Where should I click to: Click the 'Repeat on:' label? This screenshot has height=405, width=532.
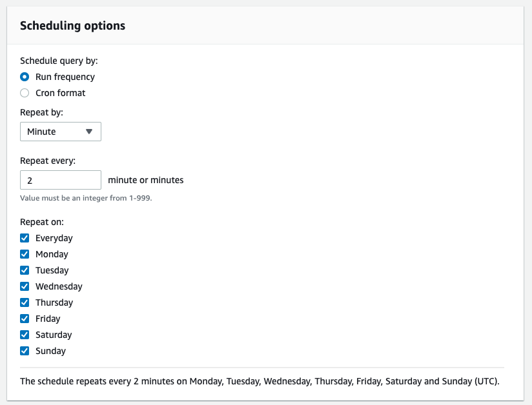42,222
